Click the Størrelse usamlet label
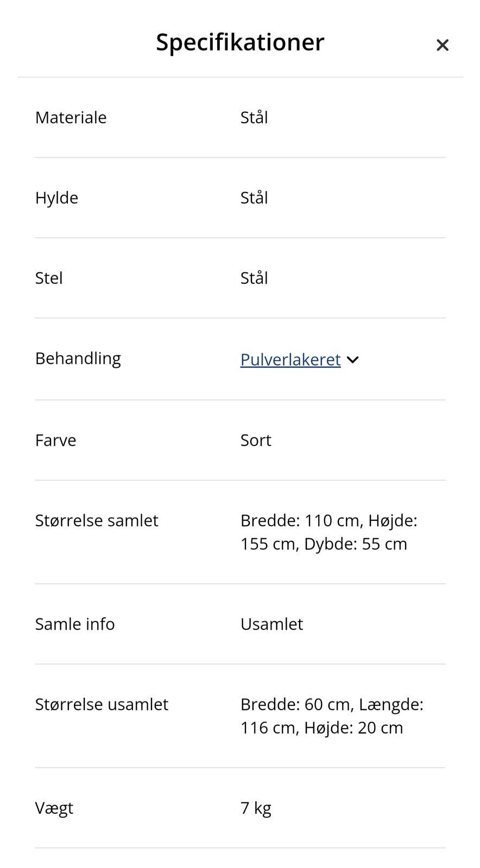 (102, 704)
